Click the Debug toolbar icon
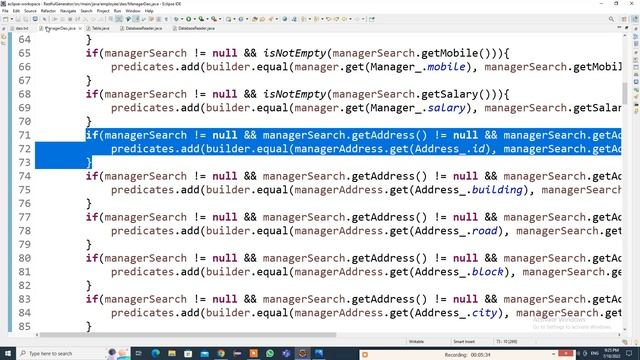The width and height of the screenshot is (640, 360). (x=176, y=19)
